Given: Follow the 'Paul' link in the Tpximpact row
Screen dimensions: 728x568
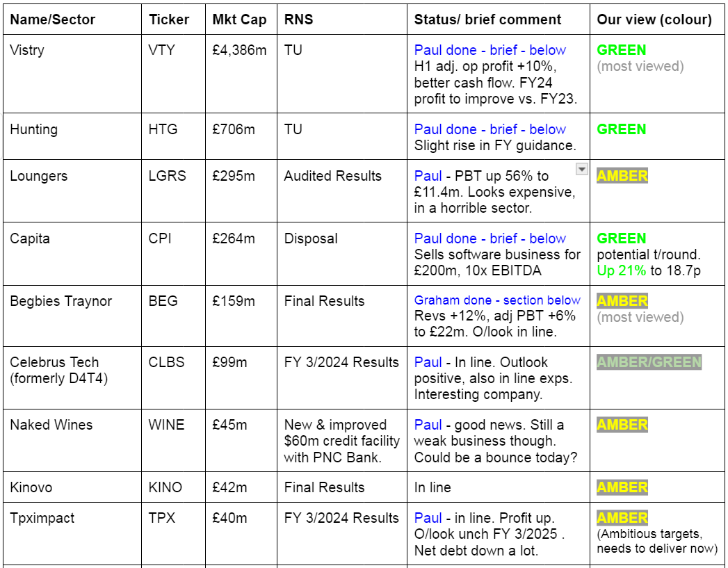Looking at the screenshot, I should [428, 518].
